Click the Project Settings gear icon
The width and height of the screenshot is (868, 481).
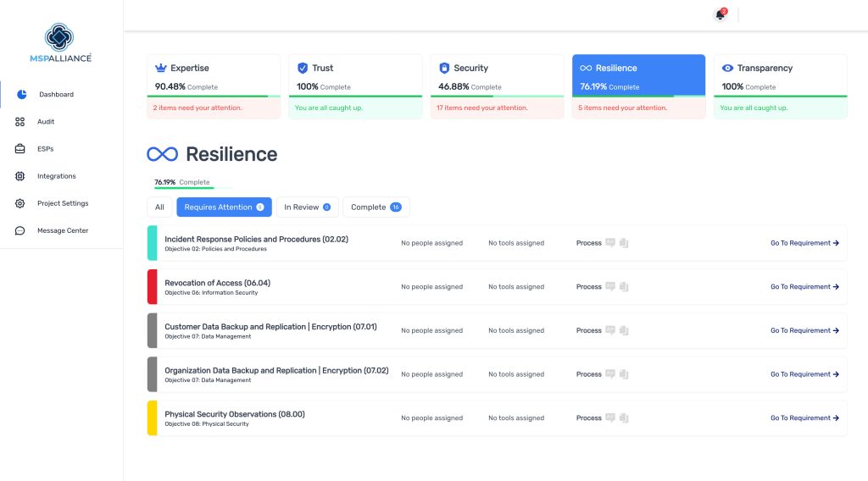20,203
